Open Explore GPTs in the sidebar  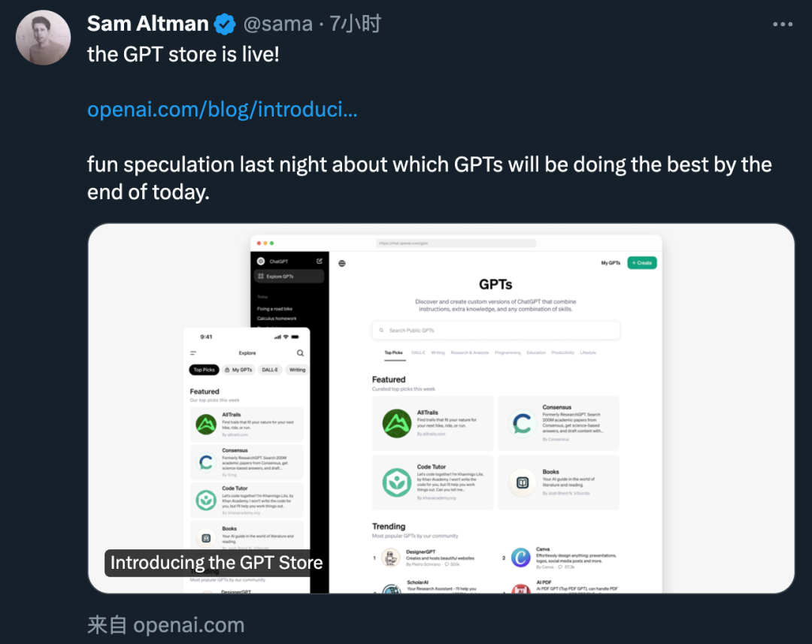(289, 277)
